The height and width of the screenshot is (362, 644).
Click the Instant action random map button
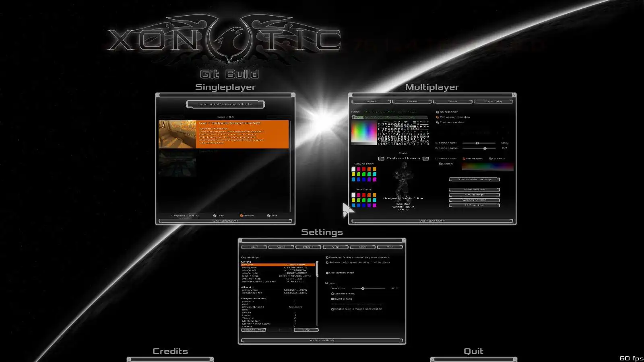point(225,104)
